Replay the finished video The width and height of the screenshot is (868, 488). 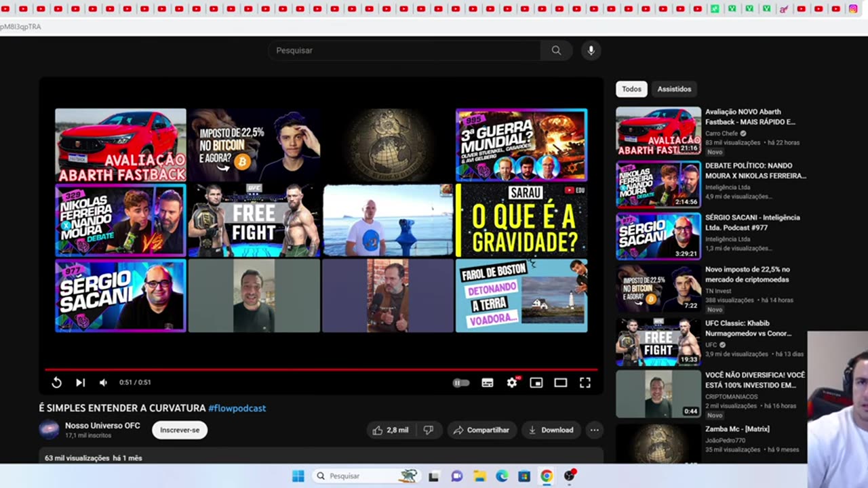click(x=56, y=382)
